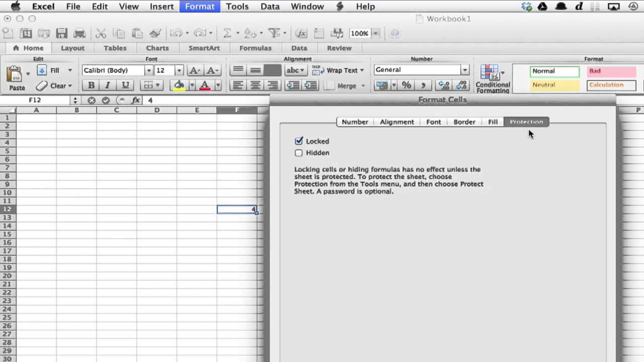
Task: Open the Tools menu in menu bar
Action: [x=237, y=7]
